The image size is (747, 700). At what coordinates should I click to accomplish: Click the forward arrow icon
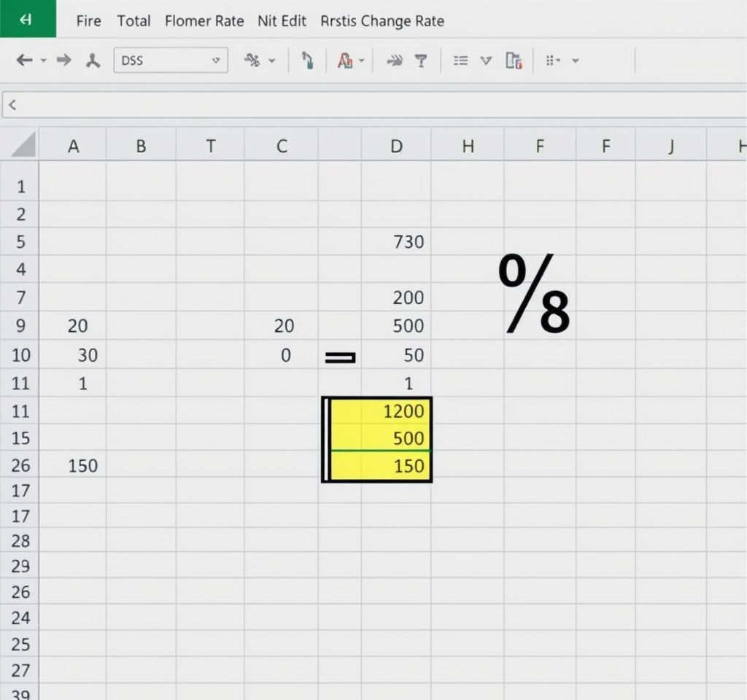[64, 61]
